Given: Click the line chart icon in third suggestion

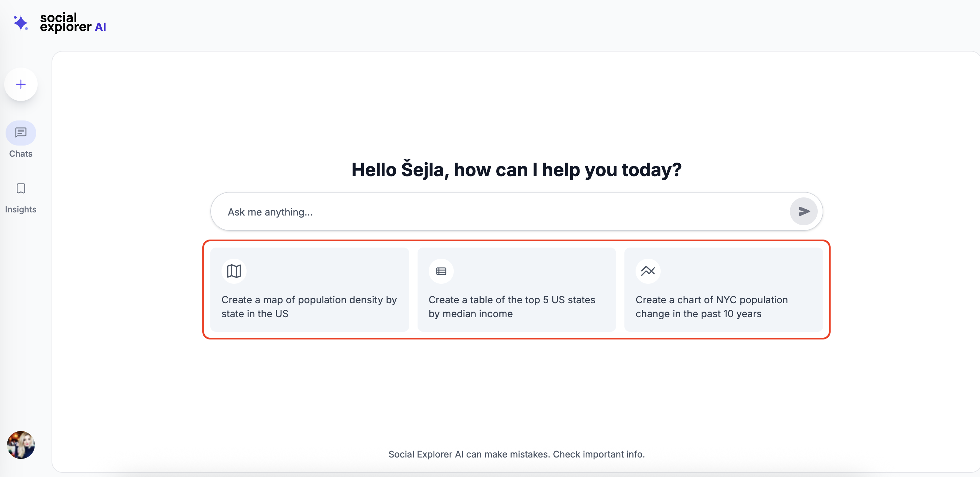Looking at the screenshot, I should (647, 271).
